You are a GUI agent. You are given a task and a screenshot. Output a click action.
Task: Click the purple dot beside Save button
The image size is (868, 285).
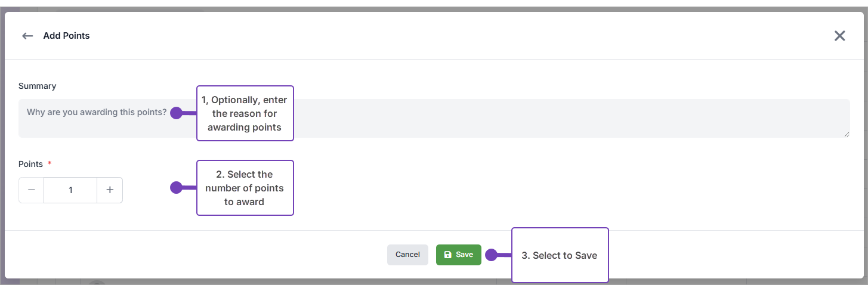[491, 255]
